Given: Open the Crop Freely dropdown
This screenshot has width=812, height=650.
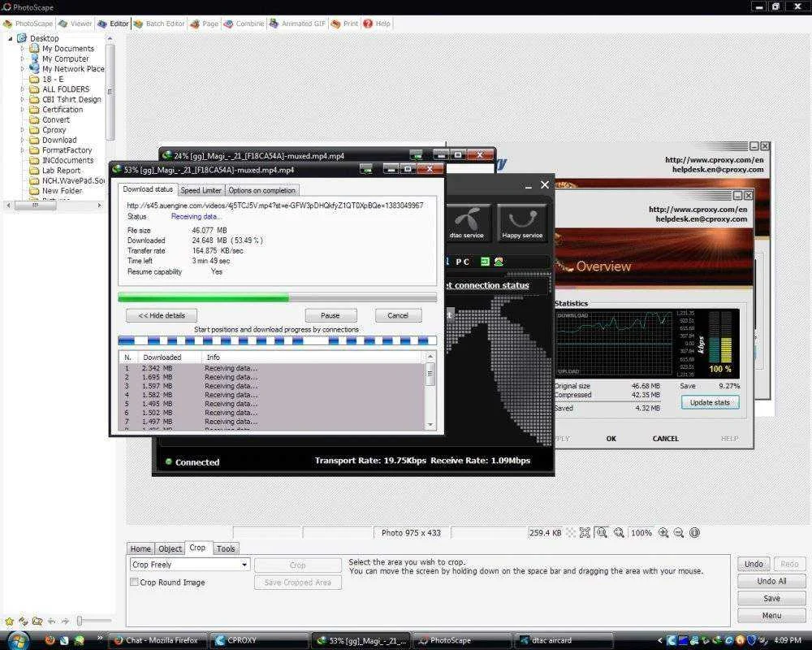Looking at the screenshot, I should click(x=189, y=565).
